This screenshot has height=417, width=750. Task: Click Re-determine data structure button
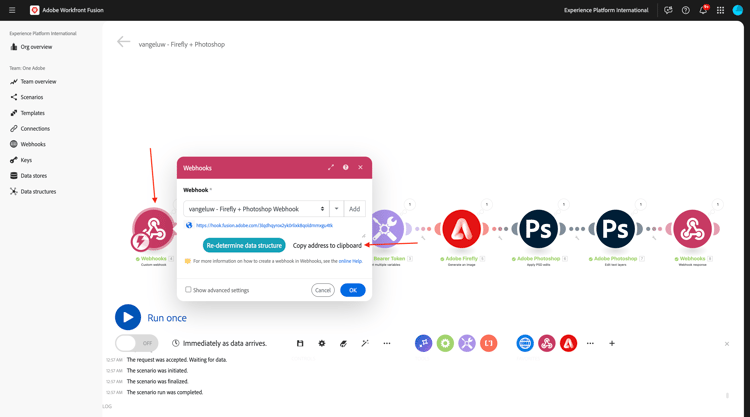coord(244,245)
